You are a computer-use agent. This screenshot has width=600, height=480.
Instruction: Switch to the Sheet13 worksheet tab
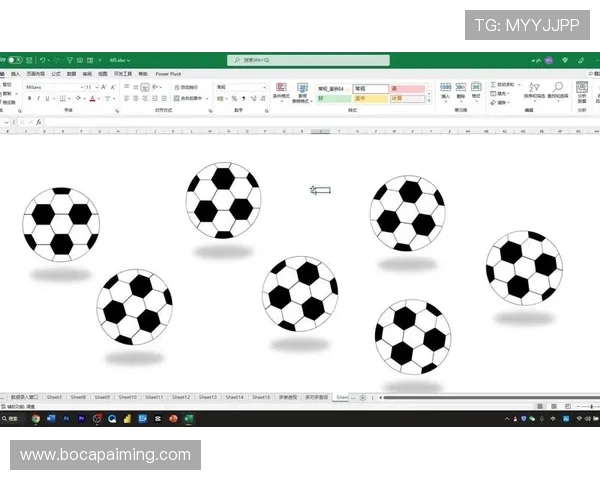click(x=208, y=397)
